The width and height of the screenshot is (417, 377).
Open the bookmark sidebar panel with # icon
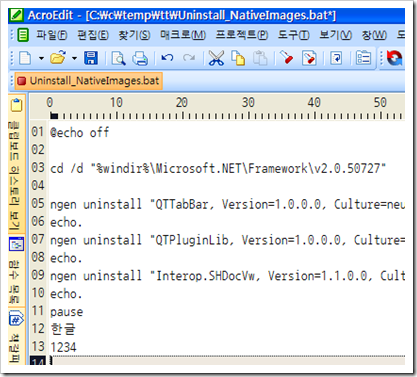[16, 319]
